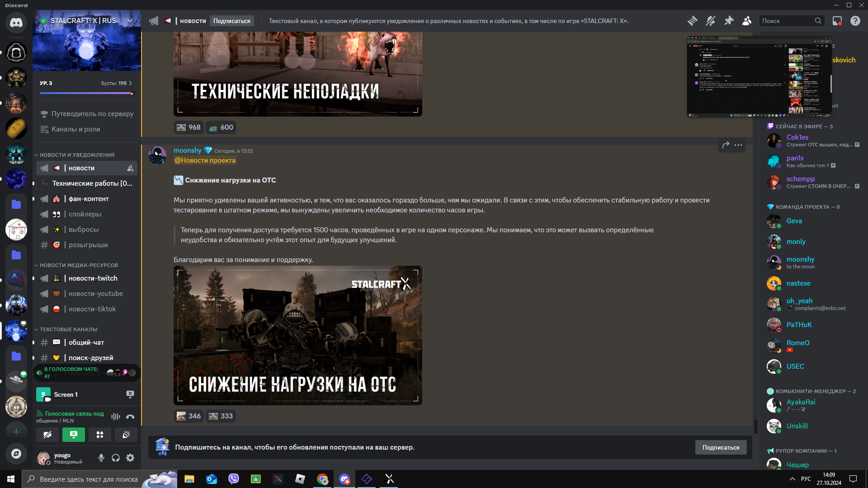The height and width of the screenshot is (488, 868).
Task: Open Каналы и роли
Action: [x=87, y=129]
